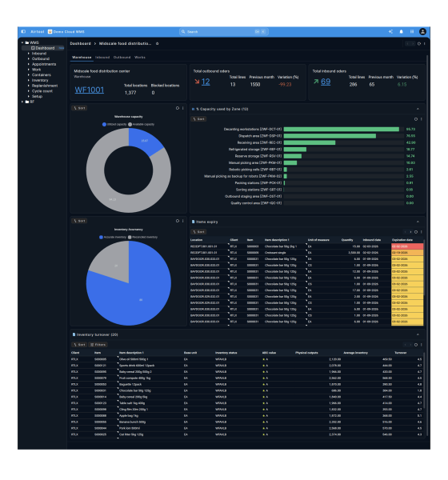
Task: Click the favorite star next to breadcrumb
Action: pyautogui.click(x=158, y=43)
